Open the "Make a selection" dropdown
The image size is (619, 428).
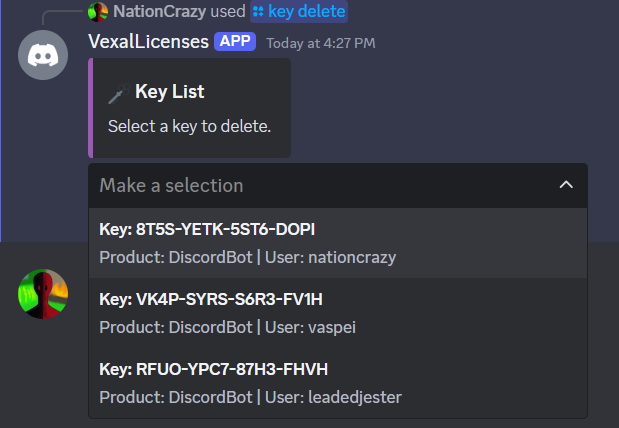click(x=320, y=185)
